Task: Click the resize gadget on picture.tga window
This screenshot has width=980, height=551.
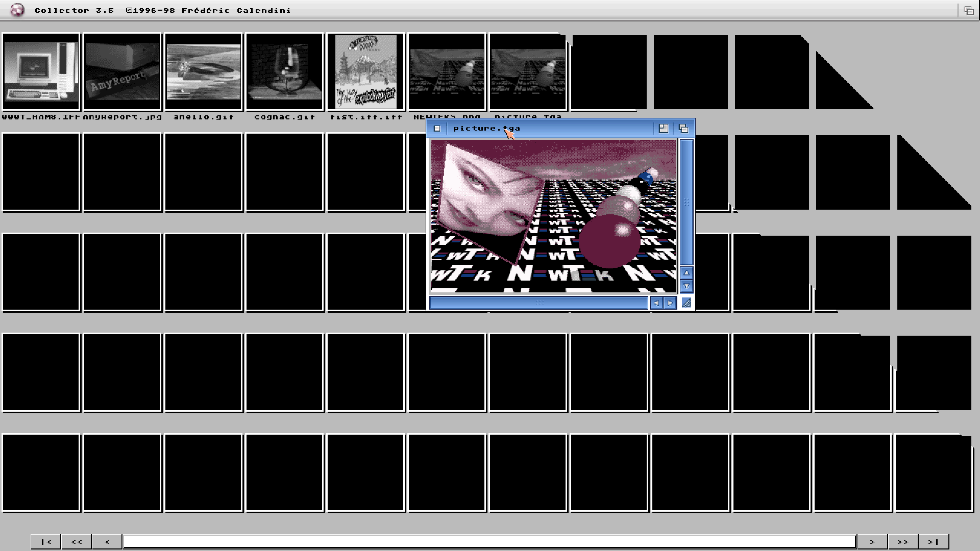Action: click(x=687, y=303)
